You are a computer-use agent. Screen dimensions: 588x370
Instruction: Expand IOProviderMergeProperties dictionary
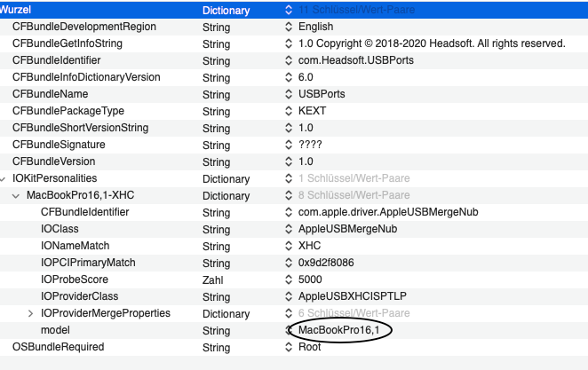coord(30,313)
